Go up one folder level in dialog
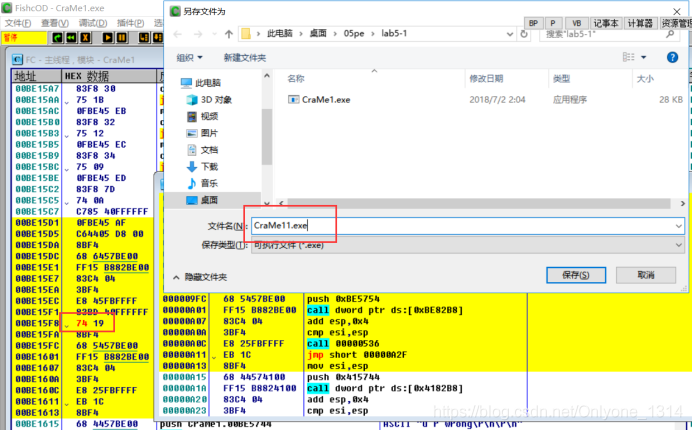This screenshot has width=692, height=430. tap(229, 34)
